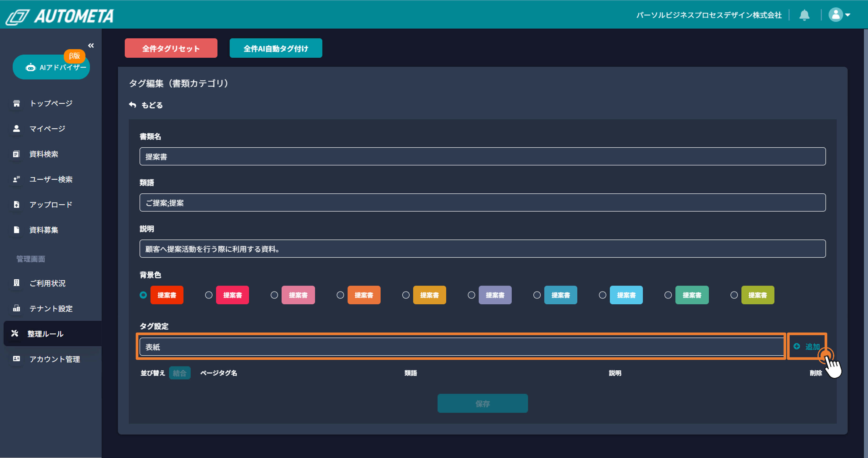868x458 pixels.
Task: Select the olive lime background radio button
Action: (734, 295)
